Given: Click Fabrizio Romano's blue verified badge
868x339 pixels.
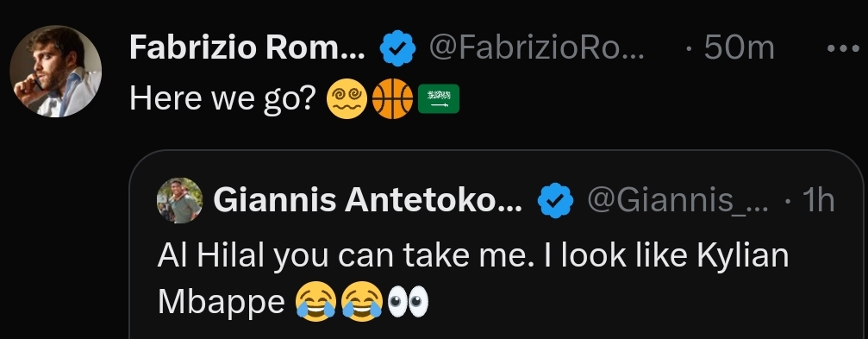Looking at the screenshot, I should (x=398, y=49).
